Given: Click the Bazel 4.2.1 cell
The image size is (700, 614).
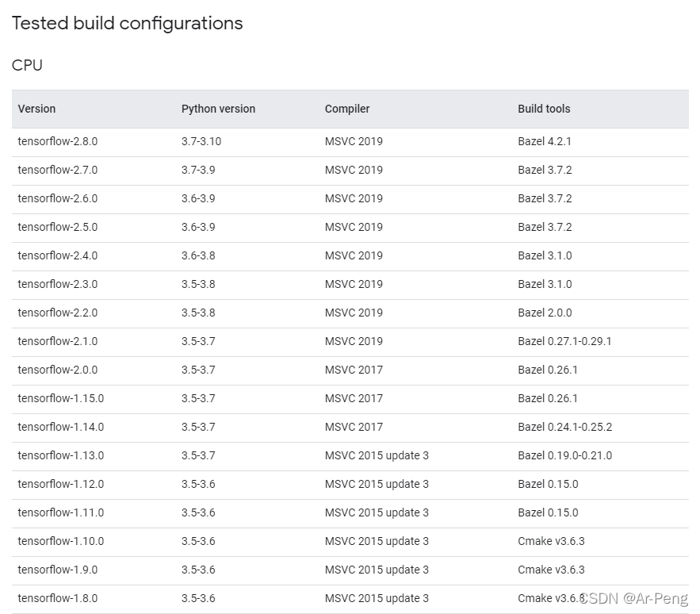Looking at the screenshot, I should tap(545, 141).
